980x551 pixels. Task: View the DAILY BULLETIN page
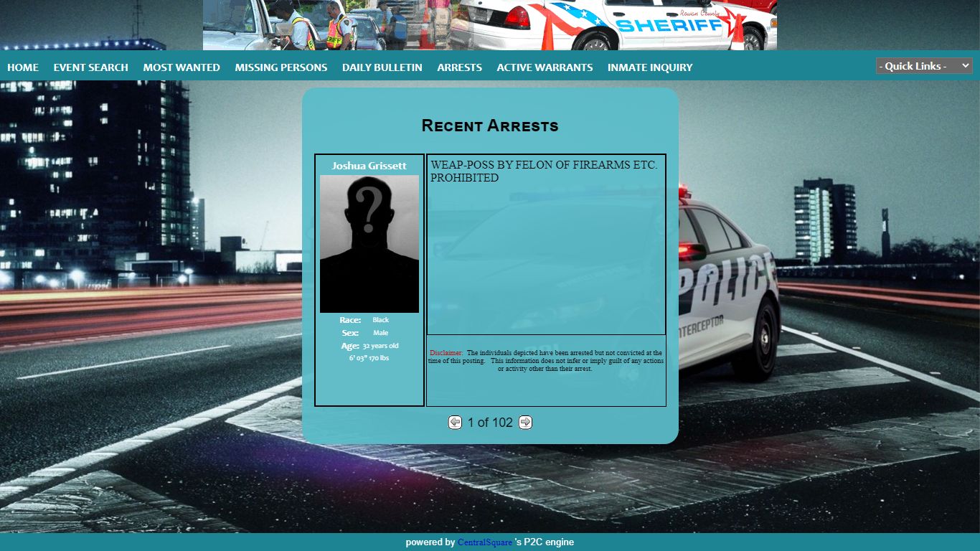click(382, 67)
